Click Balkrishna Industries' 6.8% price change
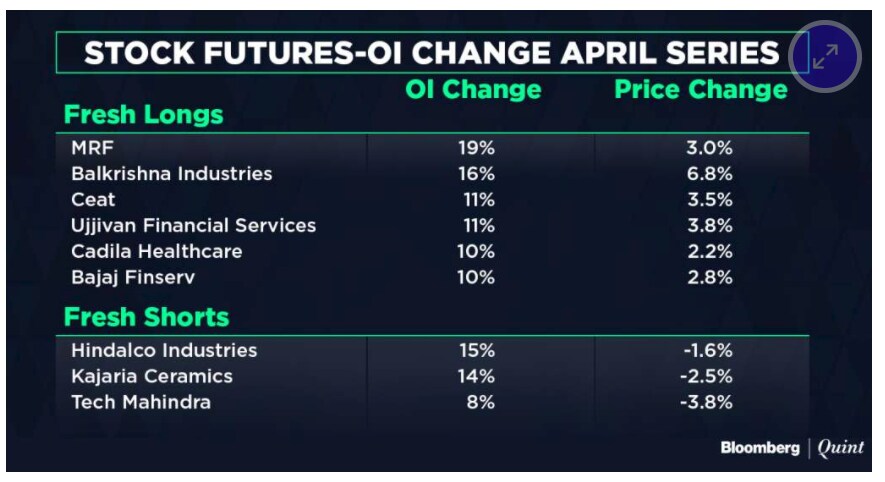This screenshot has width=885, height=482. click(x=710, y=173)
